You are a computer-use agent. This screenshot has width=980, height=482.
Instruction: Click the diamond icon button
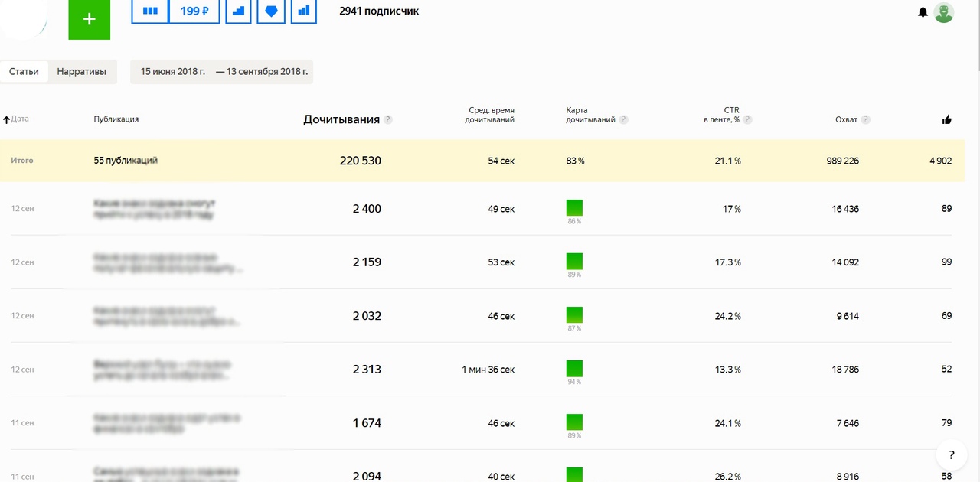point(271,11)
